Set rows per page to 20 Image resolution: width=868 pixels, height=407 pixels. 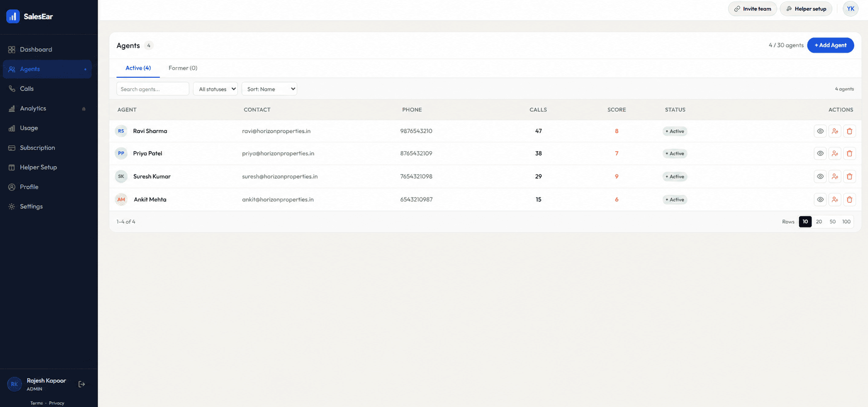(x=819, y=222)
